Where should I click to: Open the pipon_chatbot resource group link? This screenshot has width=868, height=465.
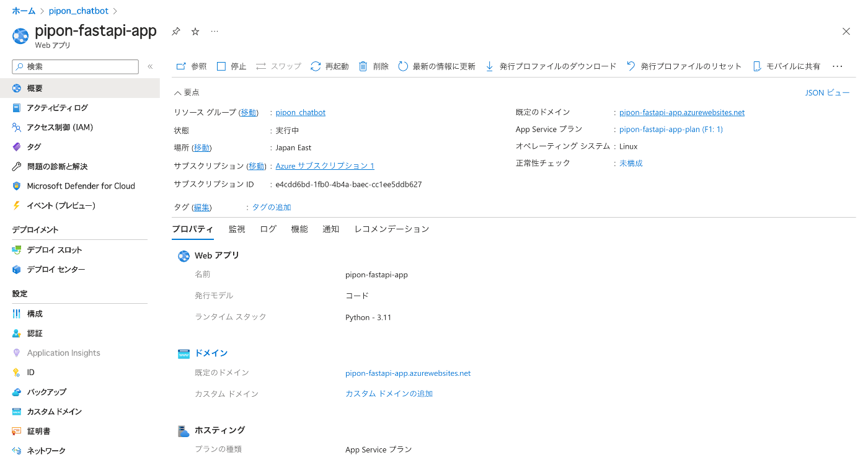click(x=301, y=112)
